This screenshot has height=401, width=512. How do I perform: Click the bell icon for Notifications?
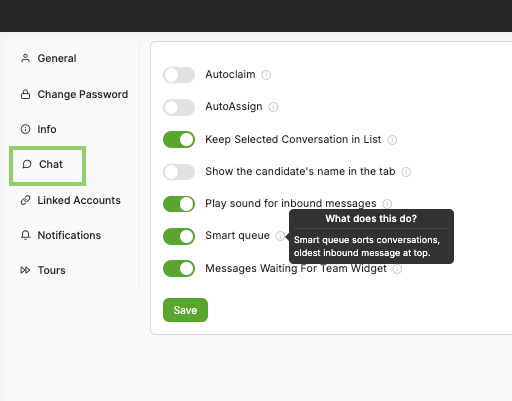[x=25, y=235]
